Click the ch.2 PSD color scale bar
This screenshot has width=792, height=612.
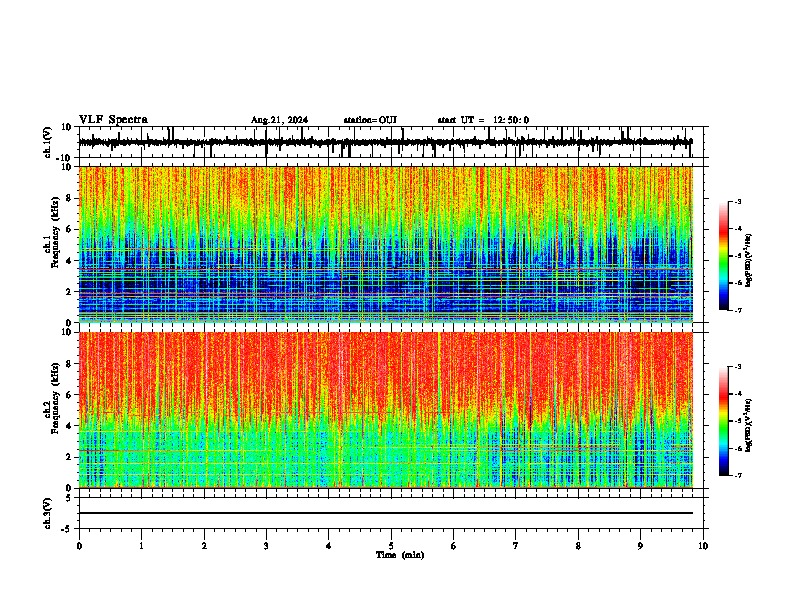(724, 421)
